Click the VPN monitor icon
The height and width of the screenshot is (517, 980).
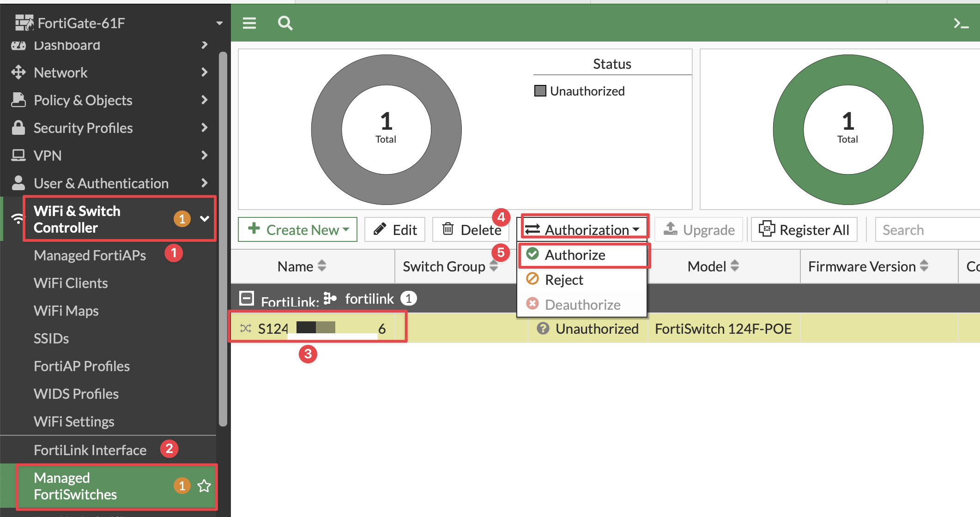(x=18, y=155)
